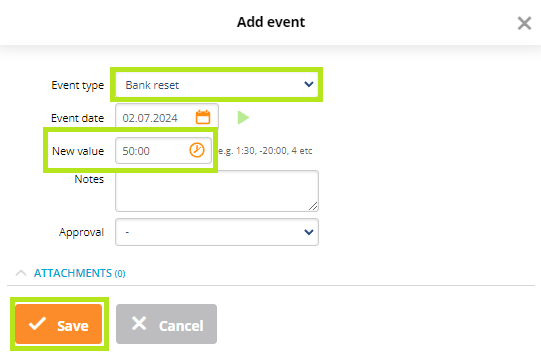Click the Add event dialog title
Image resolution: width=541 pixels, height=361 pixels.
(x=271, y=22)
